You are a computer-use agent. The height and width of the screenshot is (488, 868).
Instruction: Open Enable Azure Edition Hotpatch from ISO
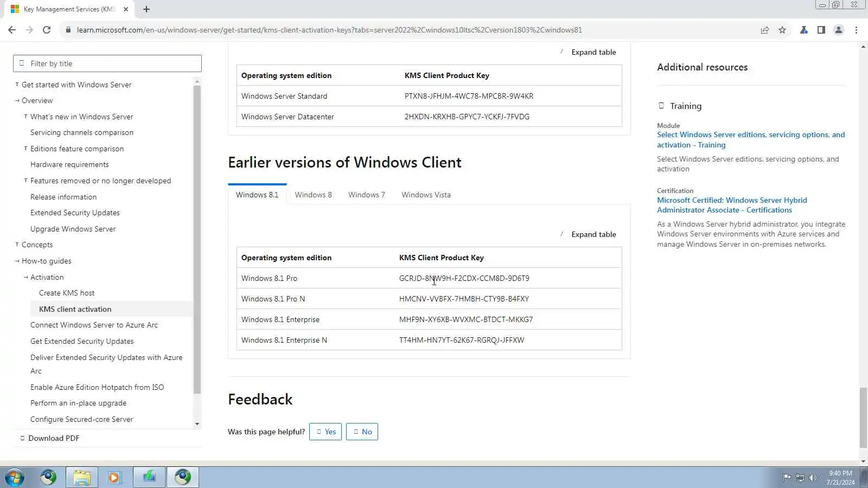click(97, 387)
